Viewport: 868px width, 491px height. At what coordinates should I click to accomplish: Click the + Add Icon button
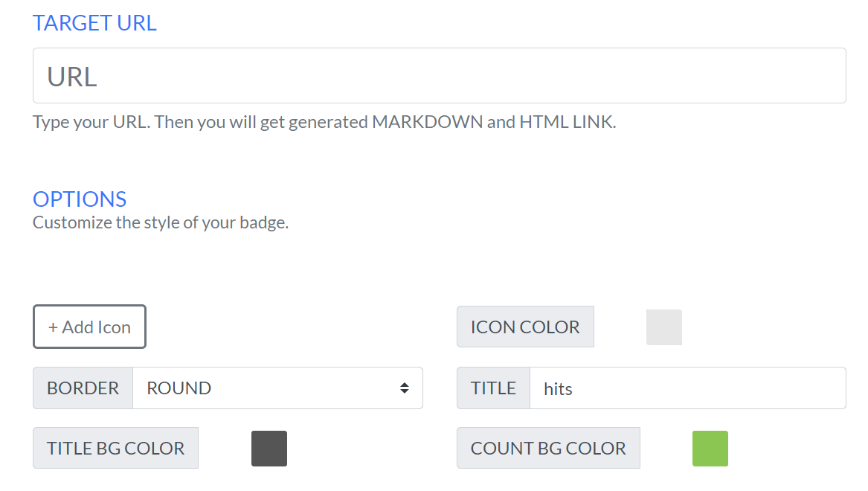click(89, 327)
